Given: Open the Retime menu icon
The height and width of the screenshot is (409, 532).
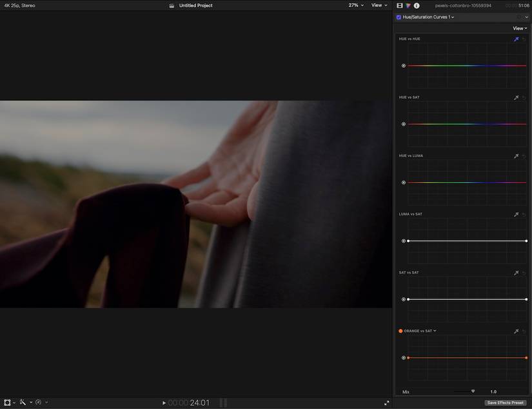Looking at the screenshot, I should click(38, 402).
